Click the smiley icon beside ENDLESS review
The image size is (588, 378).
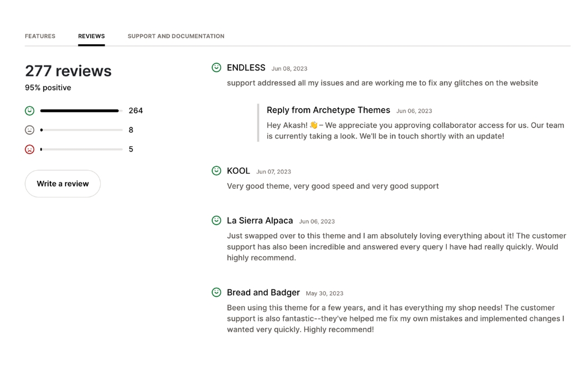216,67
